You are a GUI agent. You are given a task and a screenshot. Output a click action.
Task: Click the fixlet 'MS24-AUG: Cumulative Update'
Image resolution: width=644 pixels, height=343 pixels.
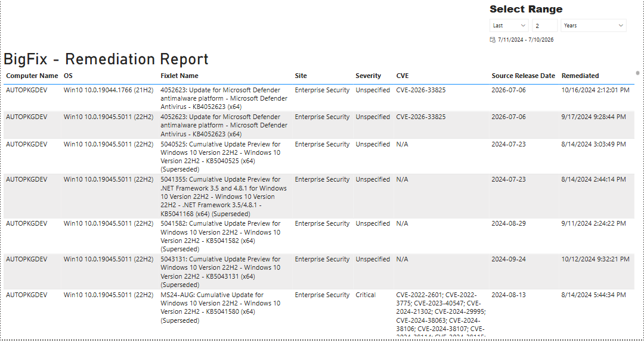221,307
